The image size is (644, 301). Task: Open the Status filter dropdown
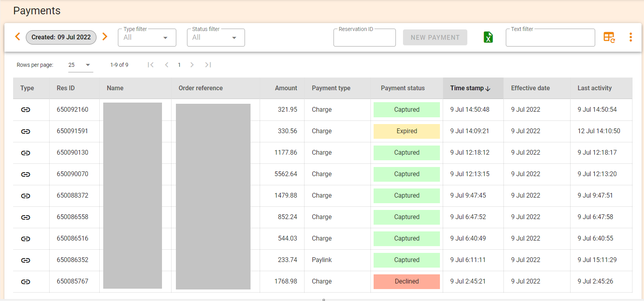point(216,37)
